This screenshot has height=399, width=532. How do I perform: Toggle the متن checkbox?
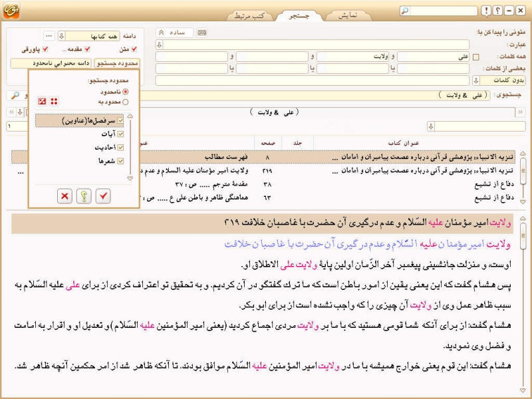134,49
